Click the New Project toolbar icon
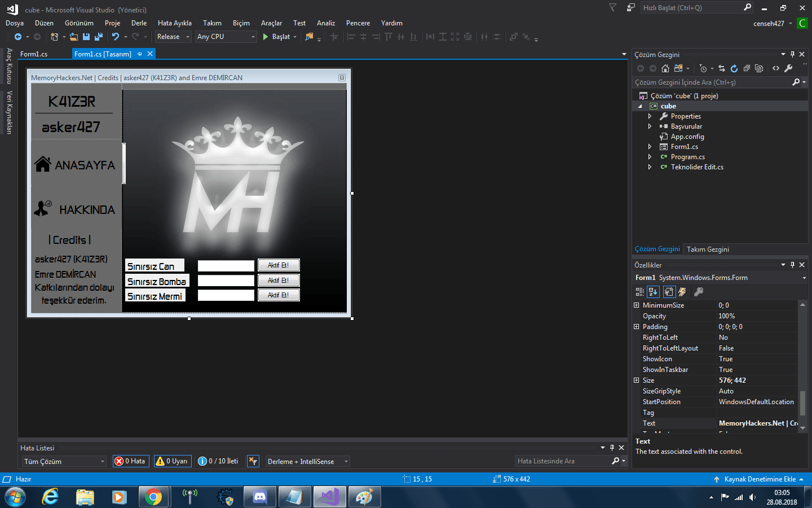The height and width of the screenshot is (508, 812). click(x=54, y=37)
